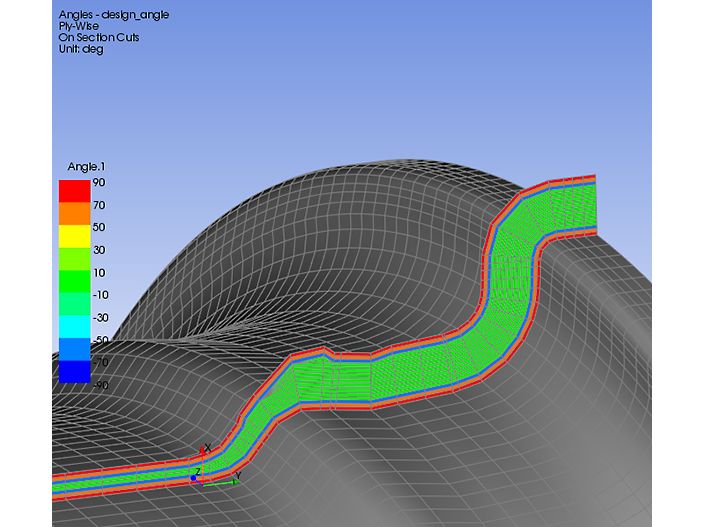Click the yellow 50 degree legend swatch
The image size is (704, 527).
pyautogui.click(x=75, y=236)
